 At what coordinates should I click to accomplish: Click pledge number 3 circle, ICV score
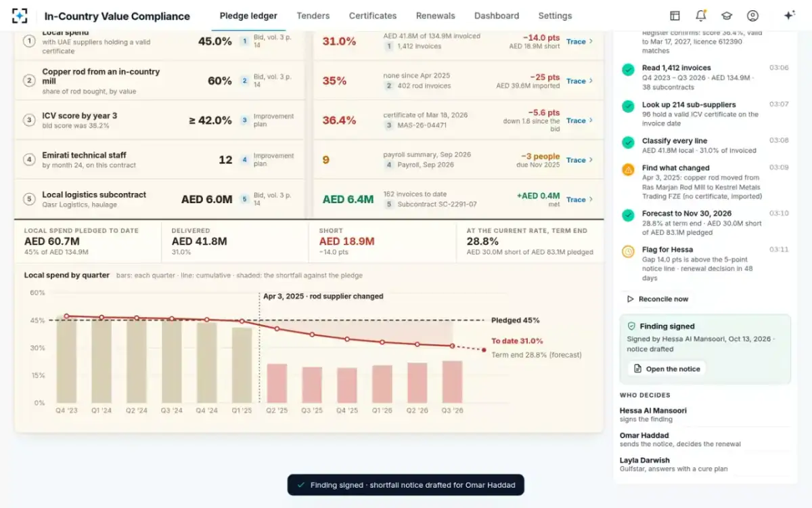pos(29,120)
